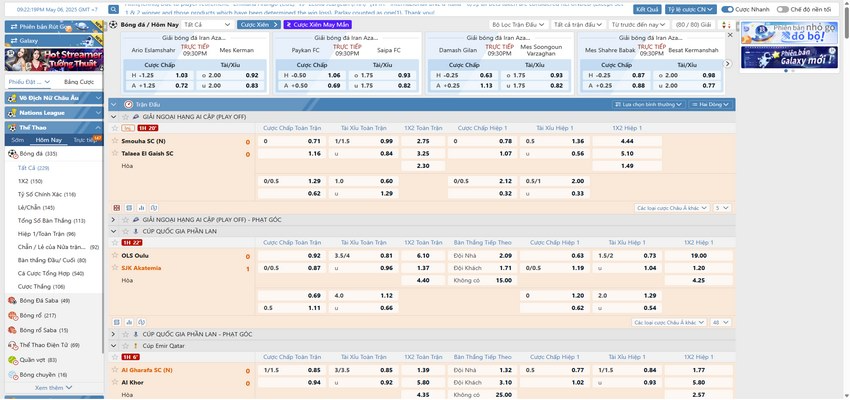Click the Trận Đấu clock icon in header
This screenshot has height=400, width=850.
128,104
